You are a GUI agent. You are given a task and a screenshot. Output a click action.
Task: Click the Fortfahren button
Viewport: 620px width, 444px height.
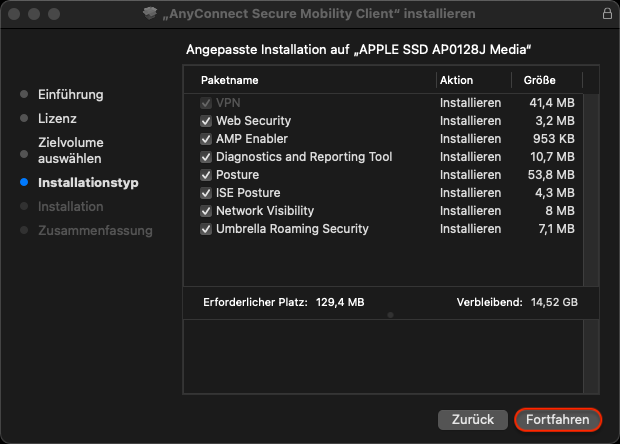pyautogui.click(x=558, y=419)
